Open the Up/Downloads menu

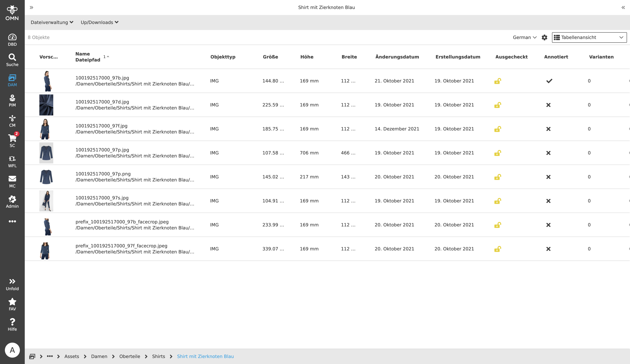[99, 22]
